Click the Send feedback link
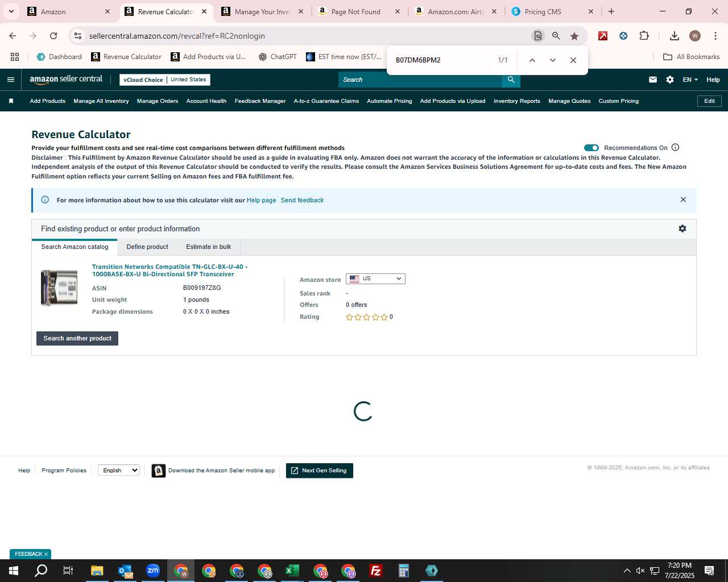 coord(302,200)
